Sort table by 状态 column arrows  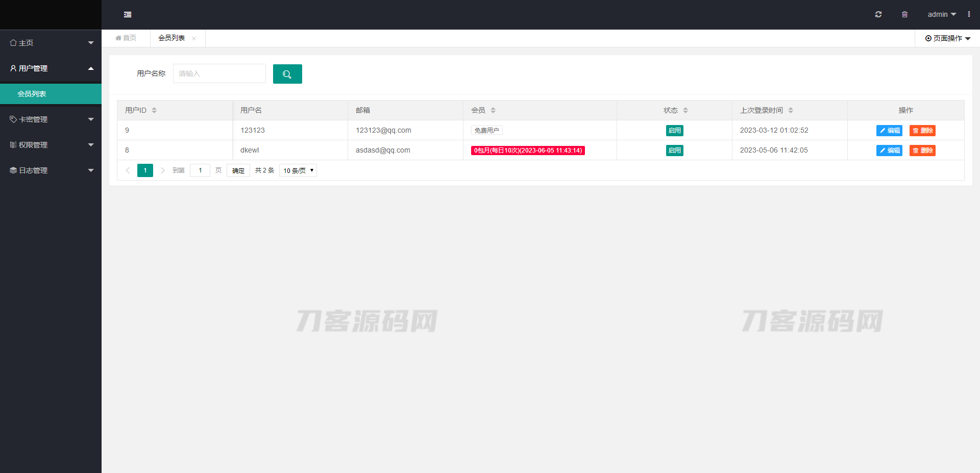[x=685, y=110]
